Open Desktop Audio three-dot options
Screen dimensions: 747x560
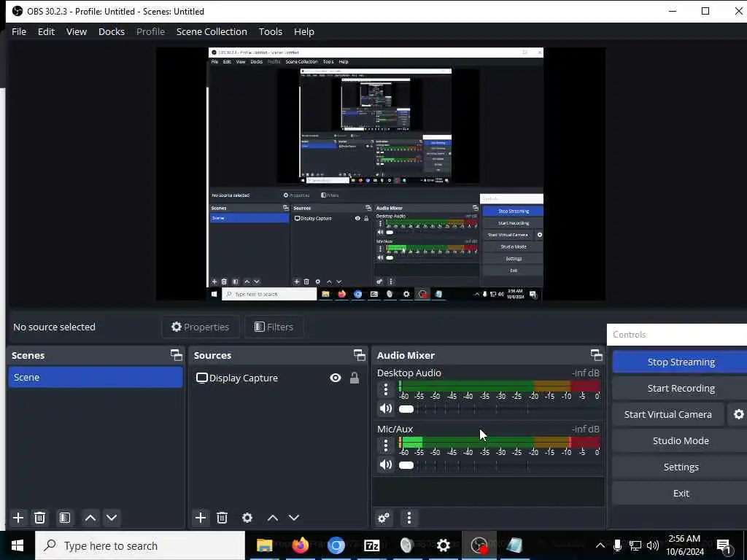tap(386, 389)
